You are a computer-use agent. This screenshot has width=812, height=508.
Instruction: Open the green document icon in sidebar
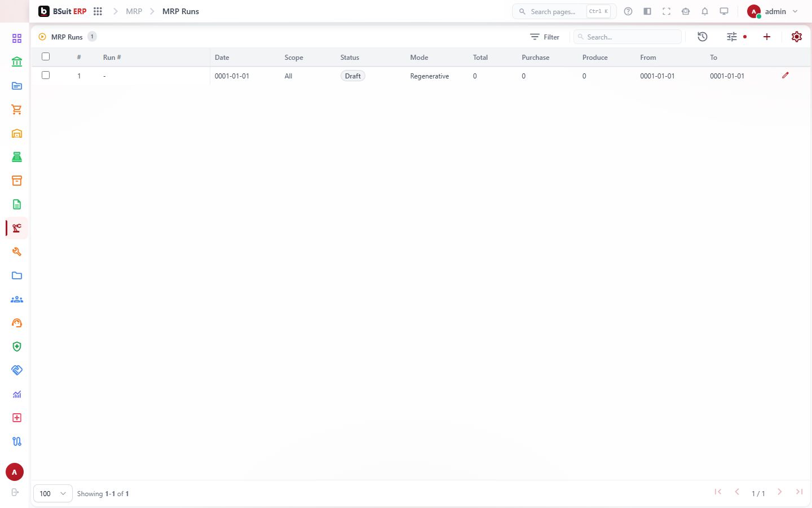click(17, 204)
